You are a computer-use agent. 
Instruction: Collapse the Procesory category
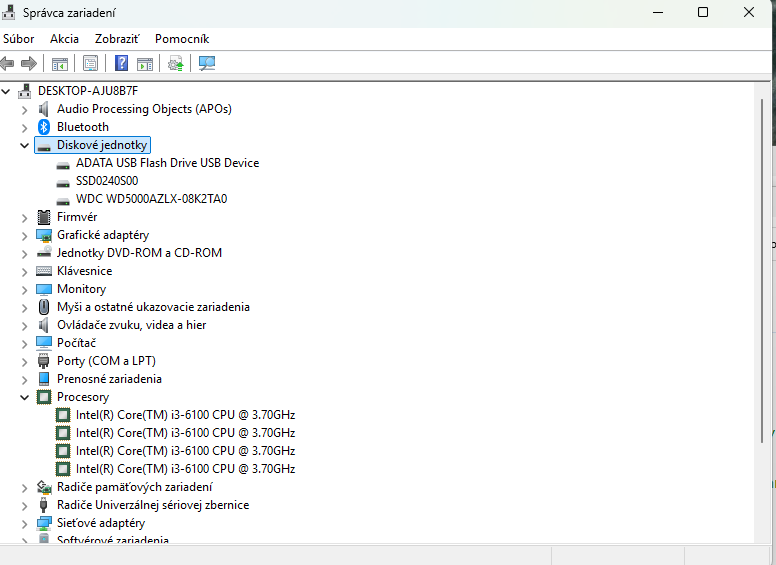pos(25,397)
